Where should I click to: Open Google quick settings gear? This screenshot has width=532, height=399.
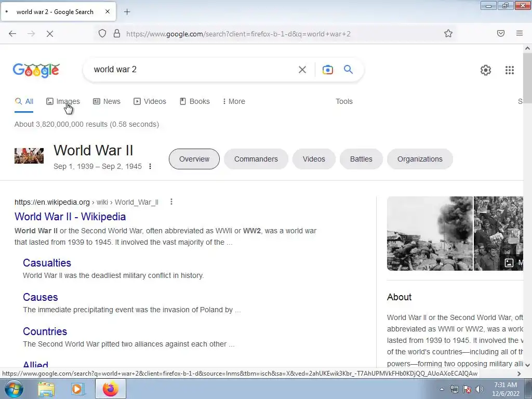click(x=486, y=70)
